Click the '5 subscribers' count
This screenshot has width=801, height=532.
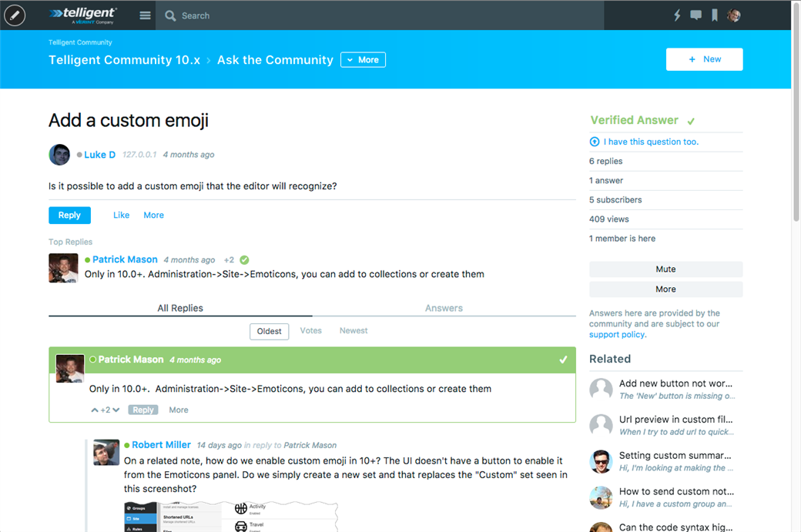[x=615, y=200]
